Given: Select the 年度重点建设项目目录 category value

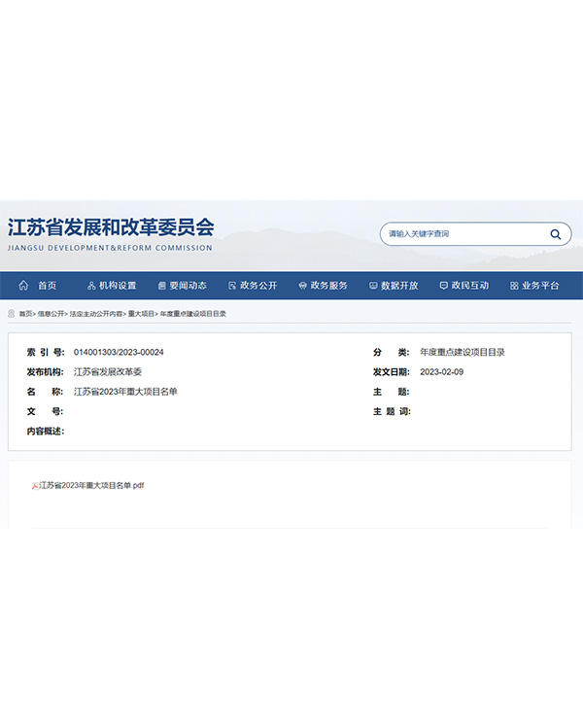Looking at the screenshot, I should pyautogui.click(x=463, y=353).
